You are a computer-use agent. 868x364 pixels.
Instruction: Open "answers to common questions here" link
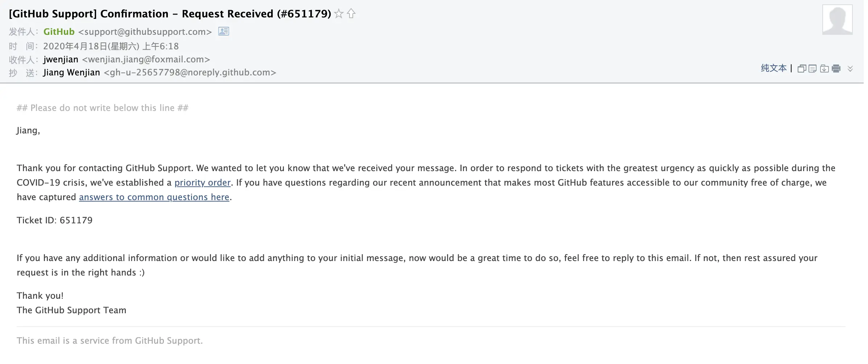[154, 197]
